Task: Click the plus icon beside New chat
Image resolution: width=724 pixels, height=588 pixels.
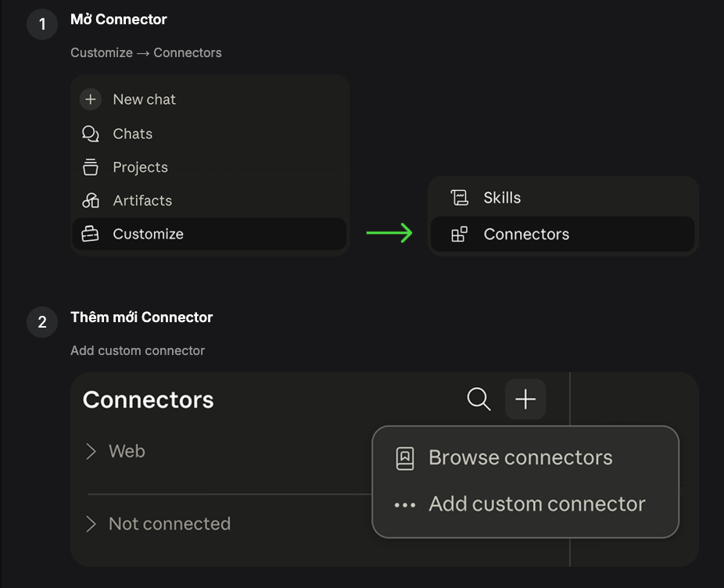Action: tap(91, 99)
